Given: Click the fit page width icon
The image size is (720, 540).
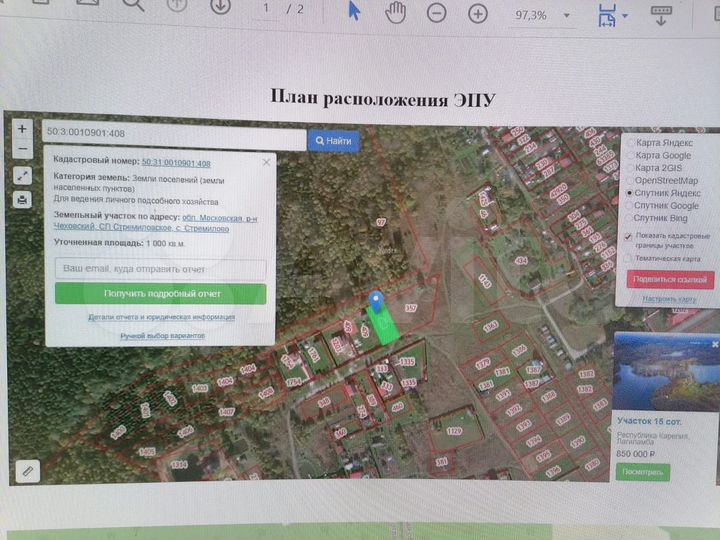Looking at the screenshot, I should click(607, 16).
